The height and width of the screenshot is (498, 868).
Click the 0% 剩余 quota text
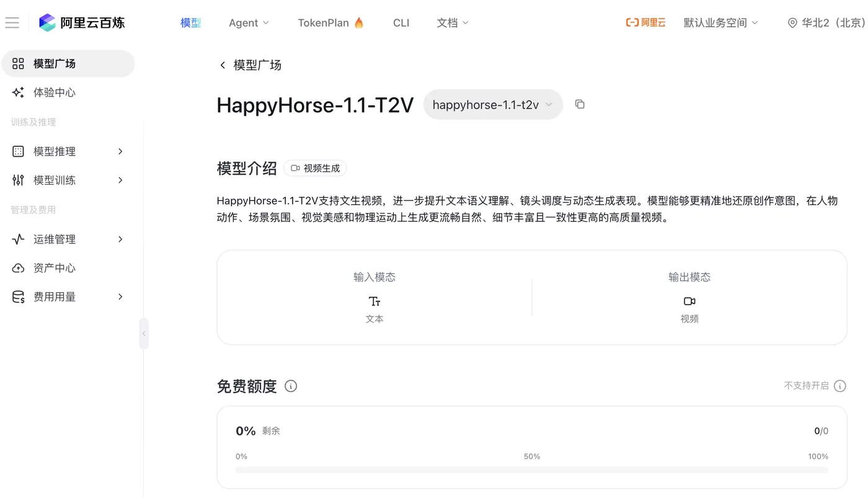click(258, 430)
